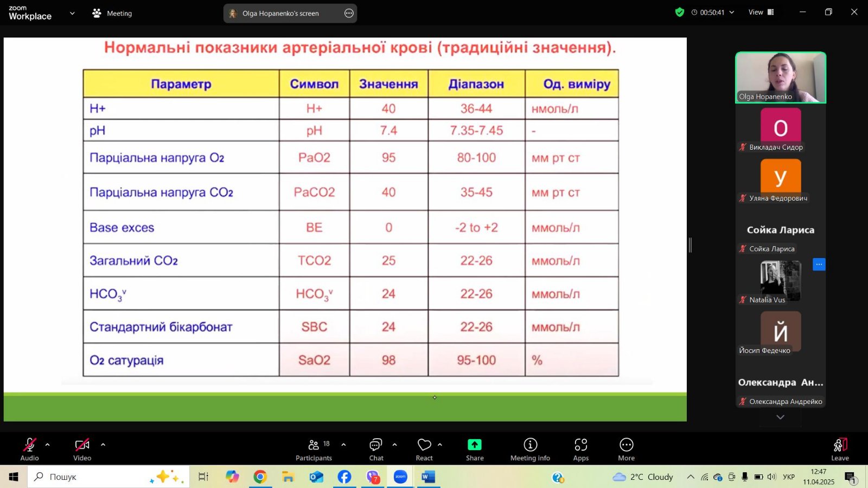This screenshot has width=868, height=488.
Task: Unmute the microphone with Audio
Action: 29,449
